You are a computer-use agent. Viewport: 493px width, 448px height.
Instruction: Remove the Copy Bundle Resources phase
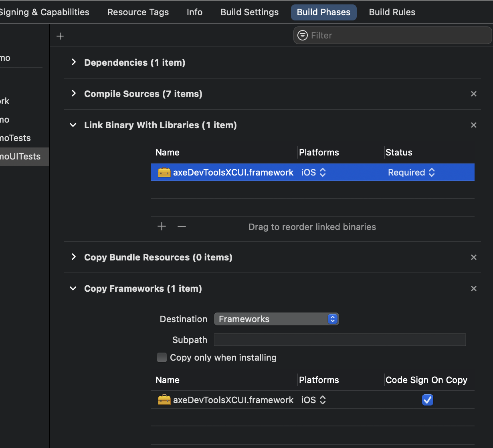[x=474, y=257]
